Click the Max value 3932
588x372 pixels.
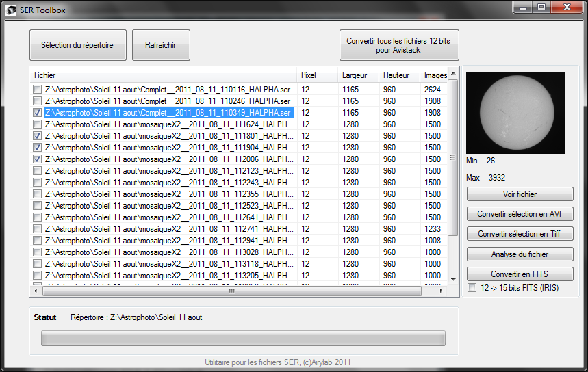pyautogui.click(x=497, y=178)
